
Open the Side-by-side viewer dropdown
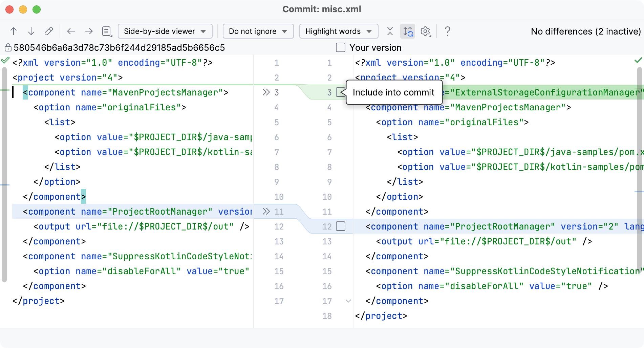click(165, 31)
